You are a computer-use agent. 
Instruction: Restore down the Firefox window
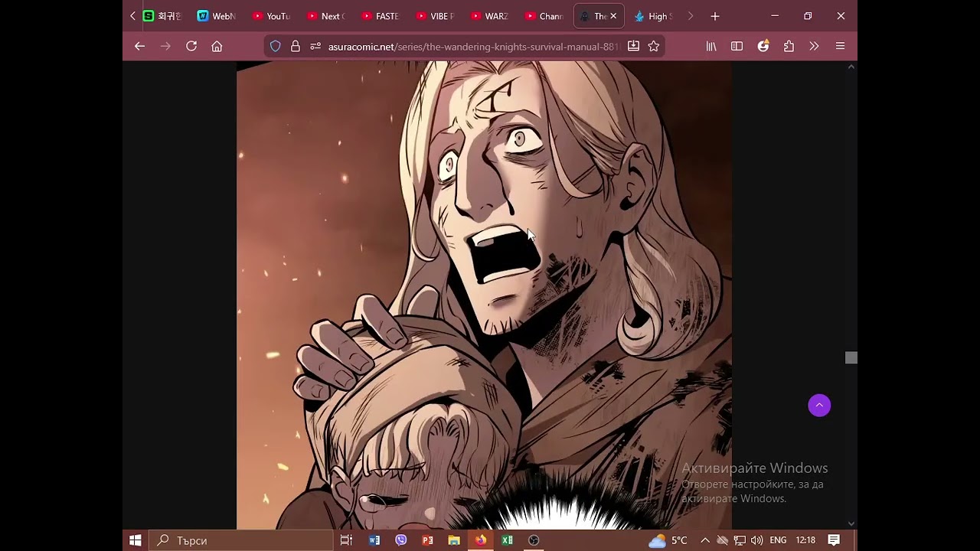click(808, 16)
